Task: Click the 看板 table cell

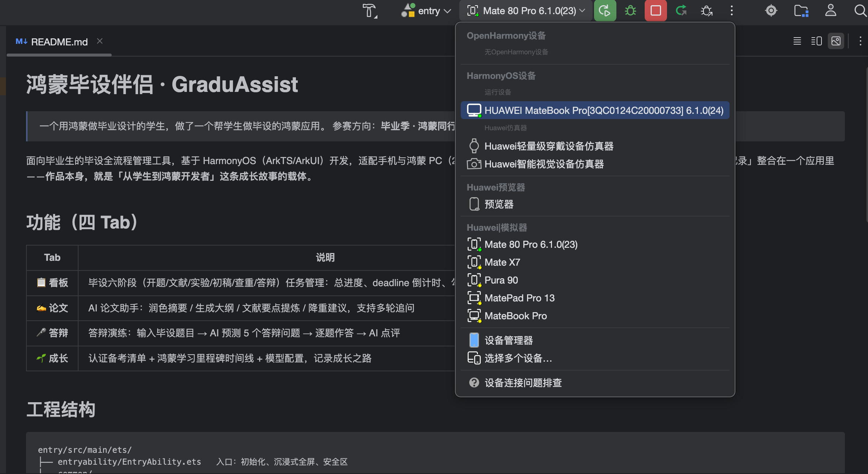Action: [x=52, y=283]
